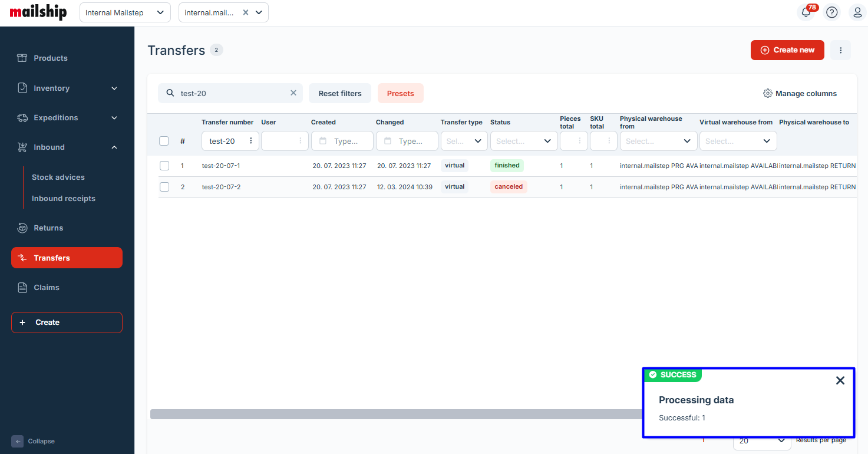Clear the test-20 search with X icon

(293, 93)
